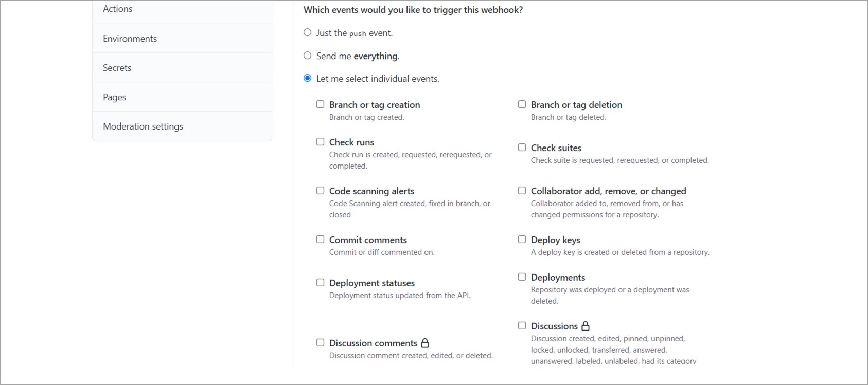Viewport: 868px width, 385px height.
Task: Enable the Branch or tag creation checkbox
Action: coord(320,104)
